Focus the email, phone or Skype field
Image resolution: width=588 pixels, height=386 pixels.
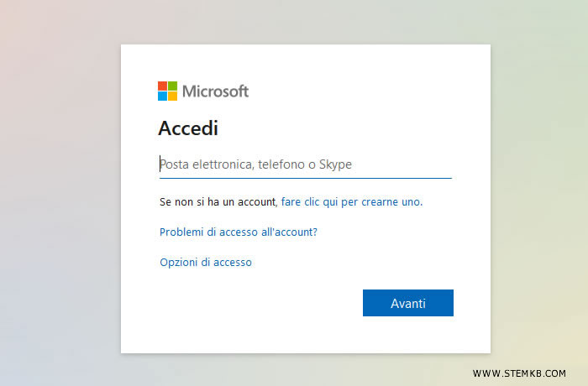coord(305,164)
